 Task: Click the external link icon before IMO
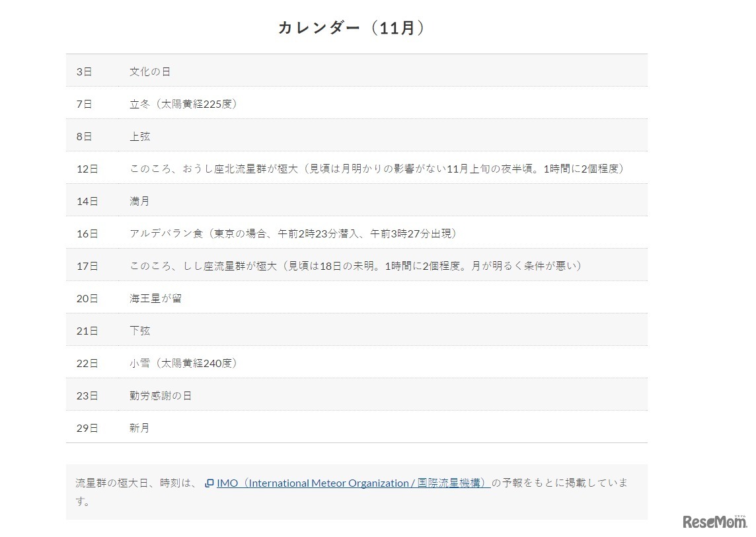[210, 483]
